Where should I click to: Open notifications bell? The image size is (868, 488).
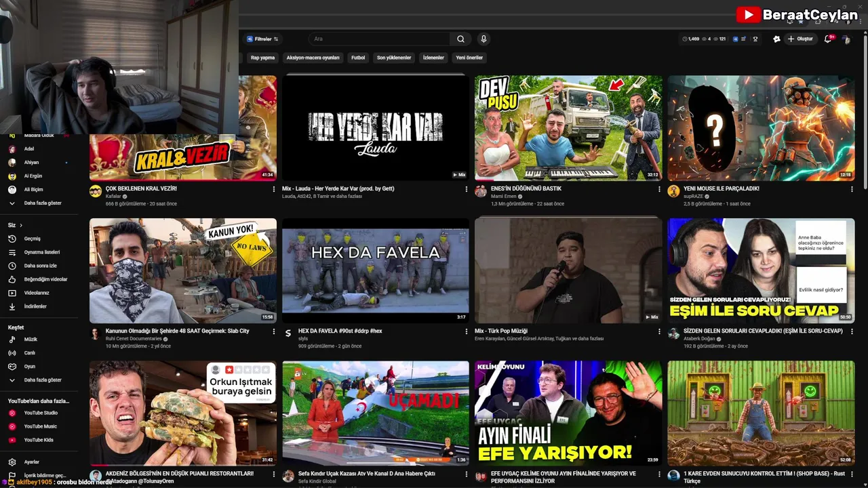828,39
